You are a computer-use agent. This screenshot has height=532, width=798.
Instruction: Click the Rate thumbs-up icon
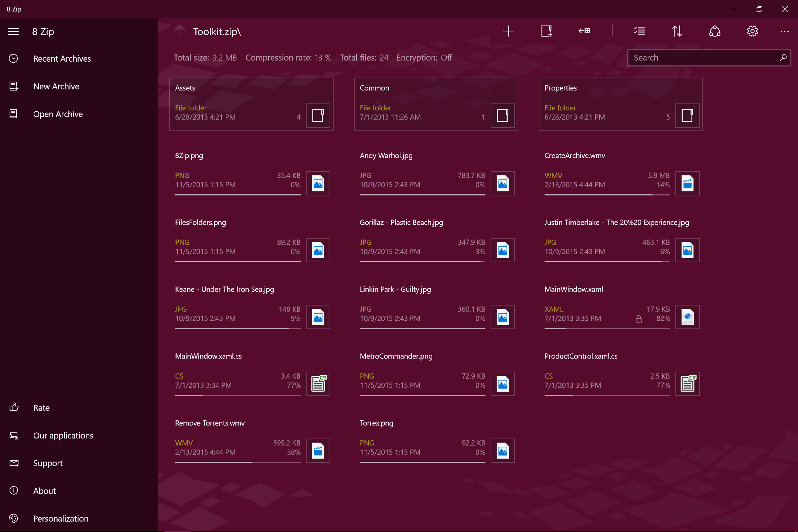14,407
